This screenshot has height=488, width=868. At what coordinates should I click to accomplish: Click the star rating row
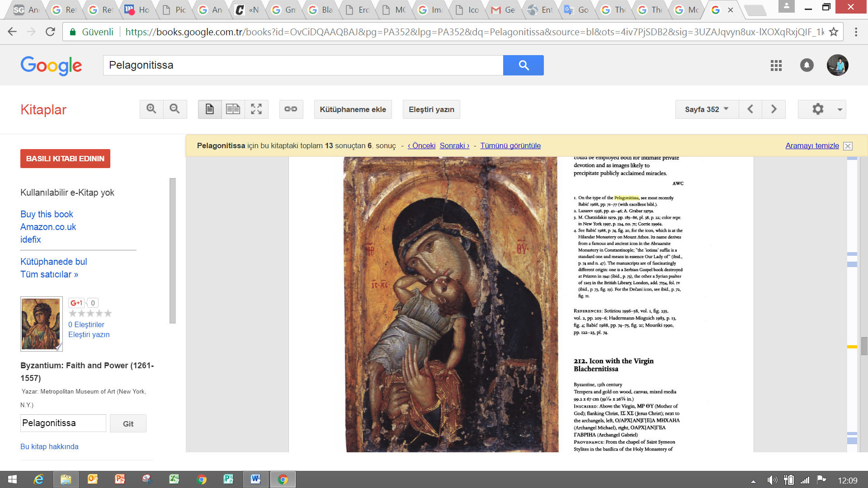[x=90, y=314]
